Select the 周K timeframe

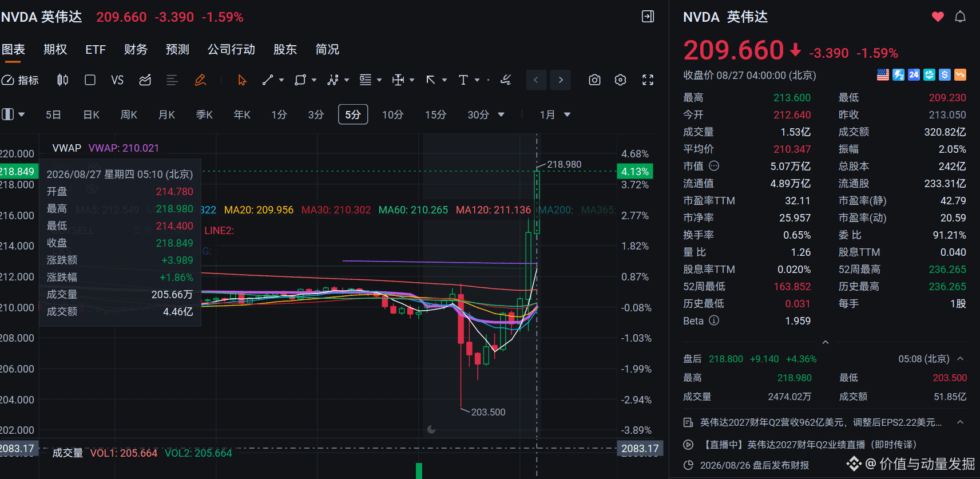pyautogui.click(x=129, y=115)
